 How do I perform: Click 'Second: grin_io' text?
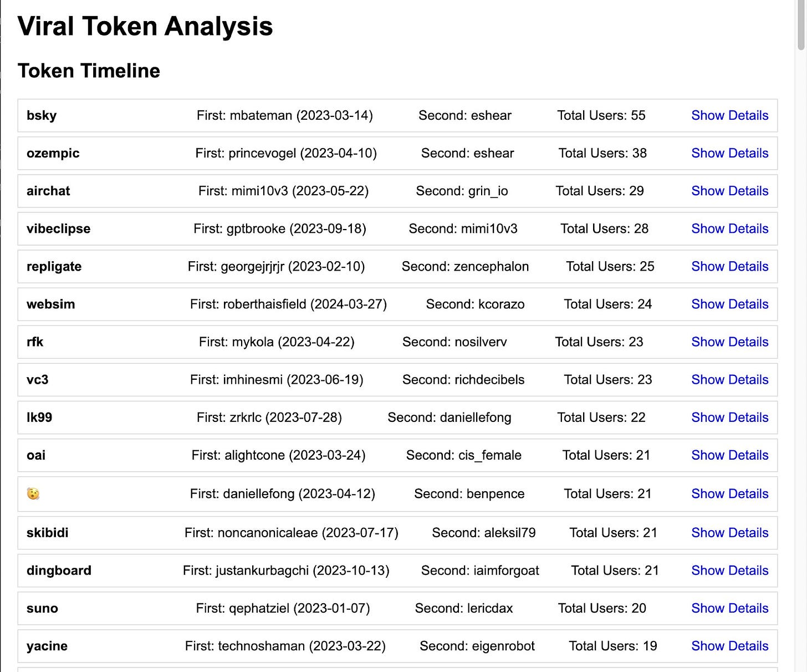[x=462, y=191]
